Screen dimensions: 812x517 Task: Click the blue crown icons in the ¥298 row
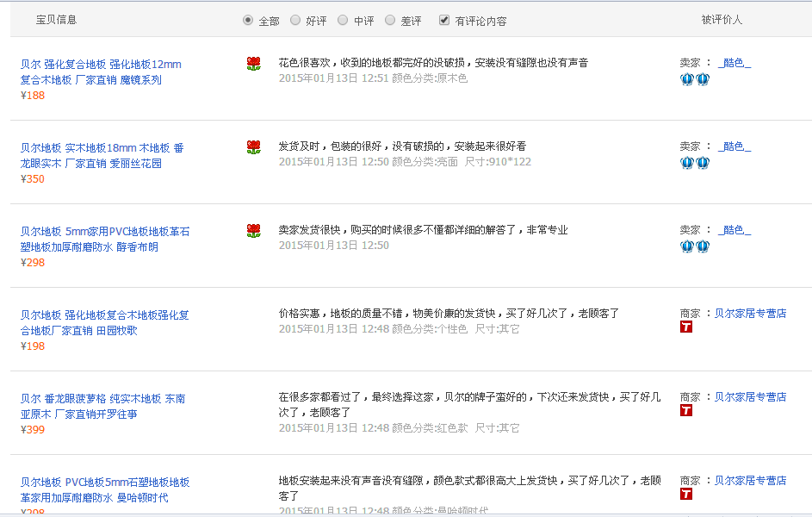(694, 247)
